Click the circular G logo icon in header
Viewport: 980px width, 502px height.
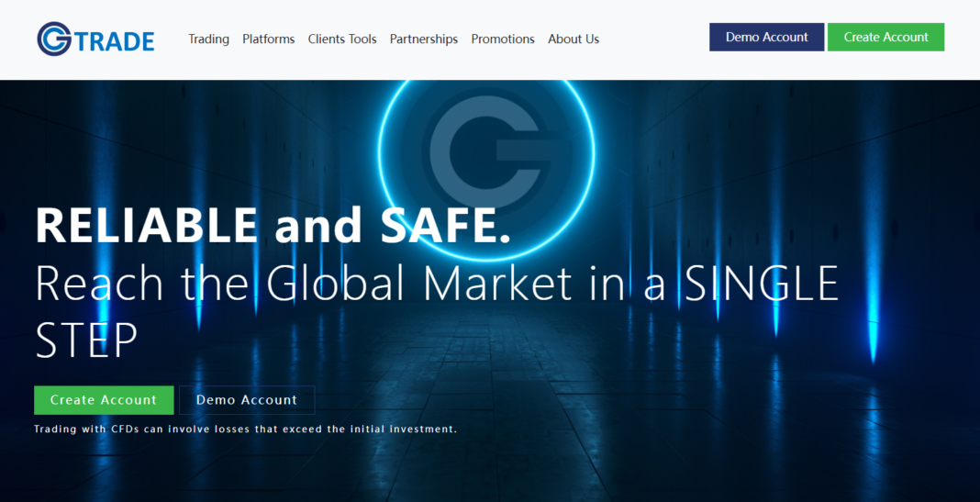point(54,39)
